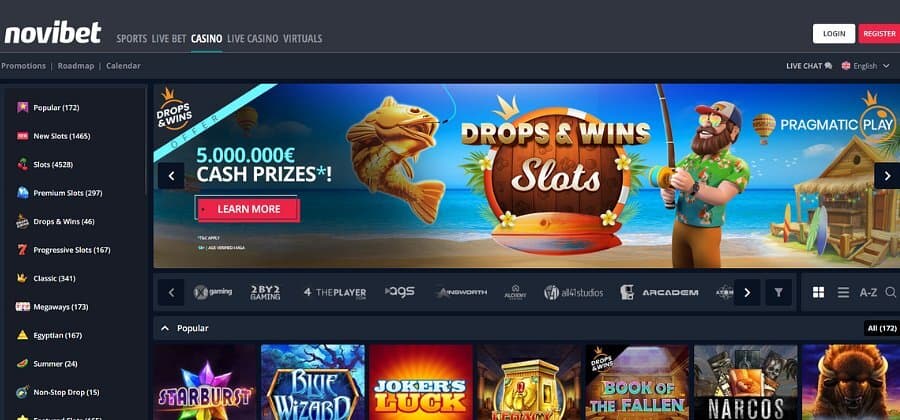
Task: Show next provider logos arrow
Action: [747, 293]
